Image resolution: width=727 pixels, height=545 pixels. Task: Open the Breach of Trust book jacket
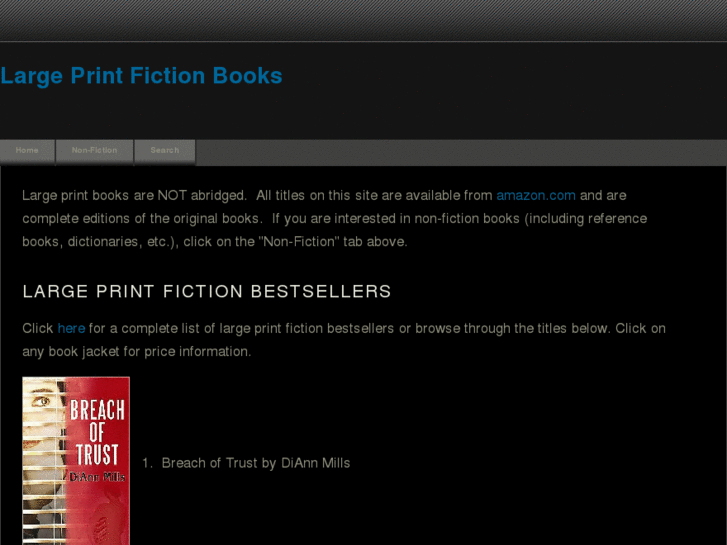[76, 461]
